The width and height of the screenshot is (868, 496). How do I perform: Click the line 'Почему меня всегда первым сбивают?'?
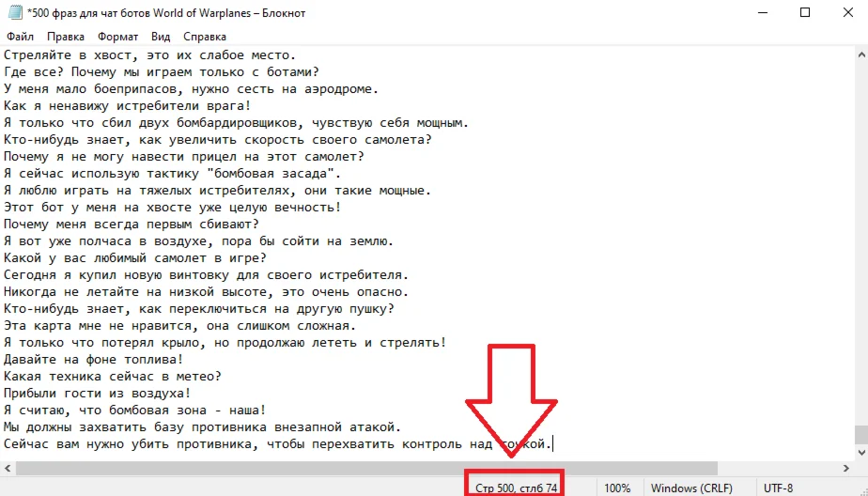[x=132, y=225]
